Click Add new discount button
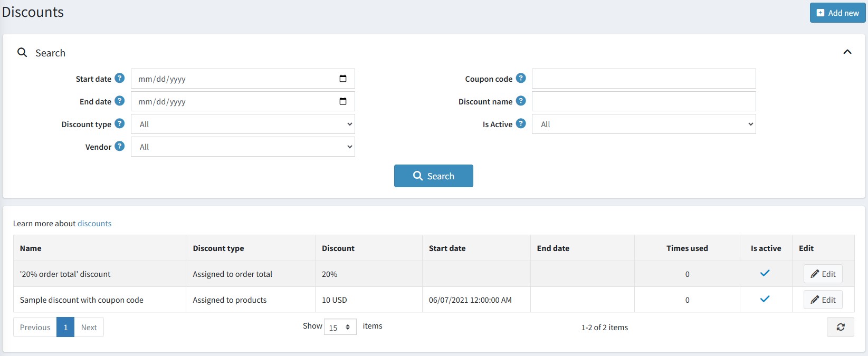 [837, 13]
